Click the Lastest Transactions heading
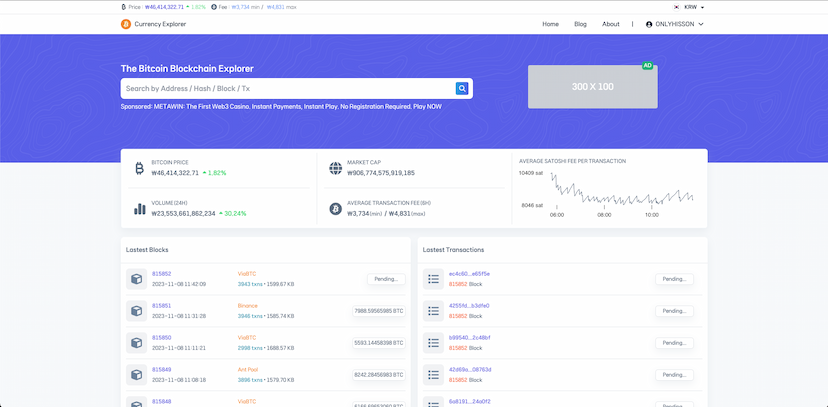This screenshot has width=828, height=407. [x=453, y=250]
